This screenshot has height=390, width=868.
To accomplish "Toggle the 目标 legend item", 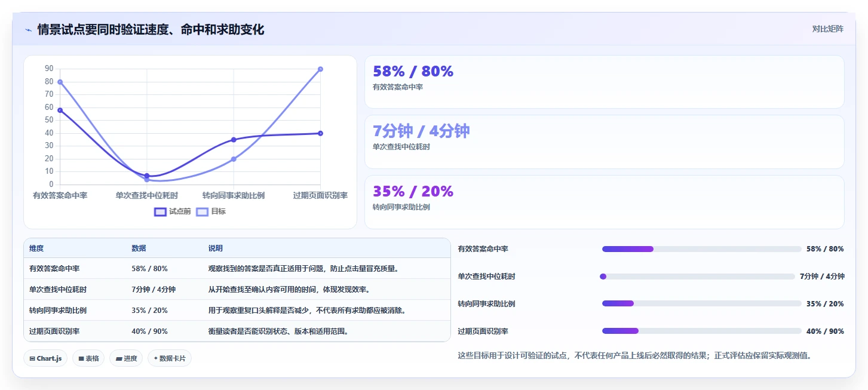I will tap(211, 211).
